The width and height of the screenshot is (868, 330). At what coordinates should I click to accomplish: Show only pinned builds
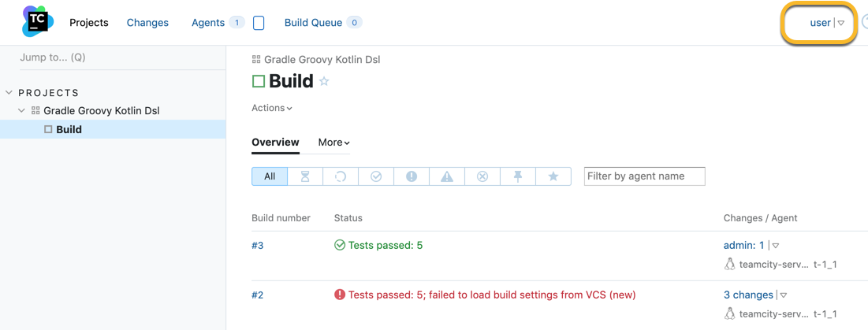pos(518,176)
